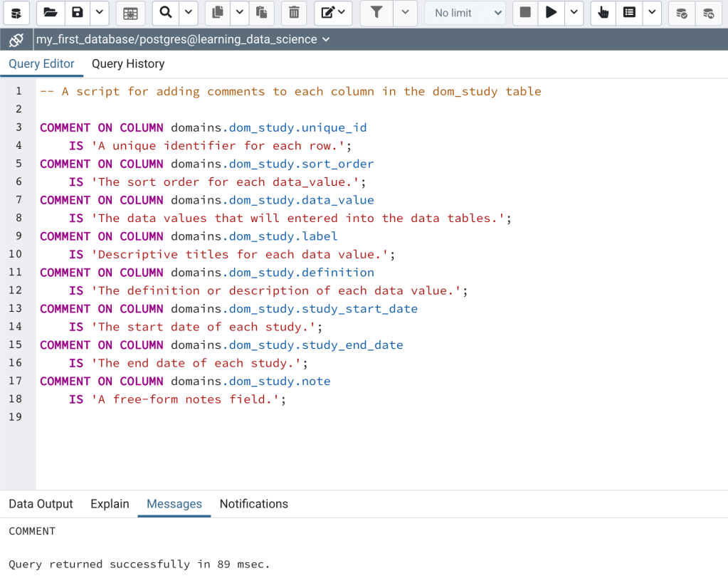The width and height of the screenshot is (728, 578).
Task: Save the query with the floppy disk icon
Action: pos(78,13)
